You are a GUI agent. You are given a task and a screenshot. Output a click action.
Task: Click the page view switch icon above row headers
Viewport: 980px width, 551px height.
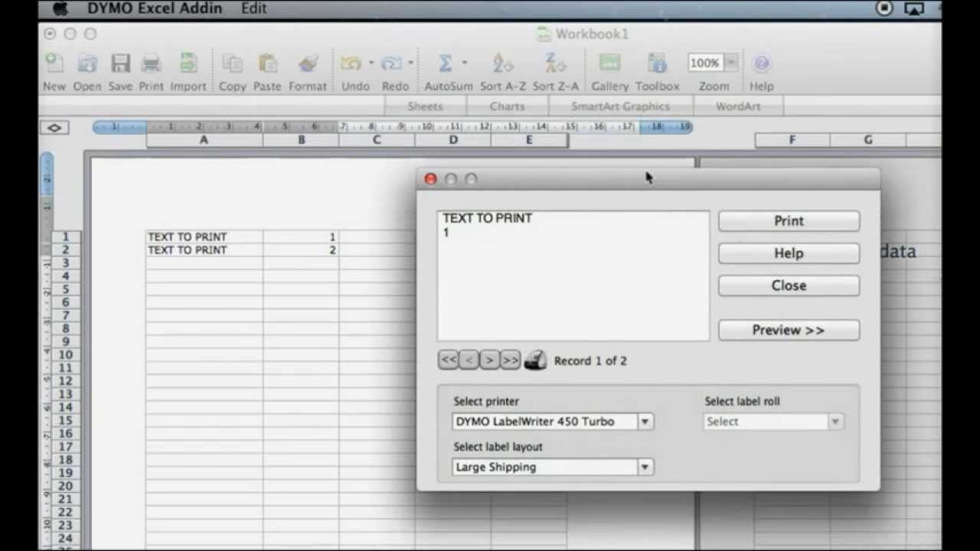click(x=54, y=128)
